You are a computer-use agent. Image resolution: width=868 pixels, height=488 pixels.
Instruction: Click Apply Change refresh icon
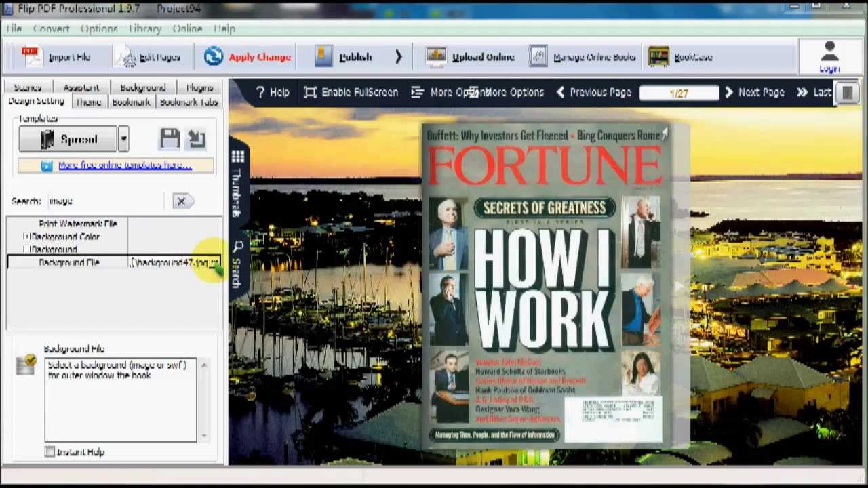coord(213,56)
